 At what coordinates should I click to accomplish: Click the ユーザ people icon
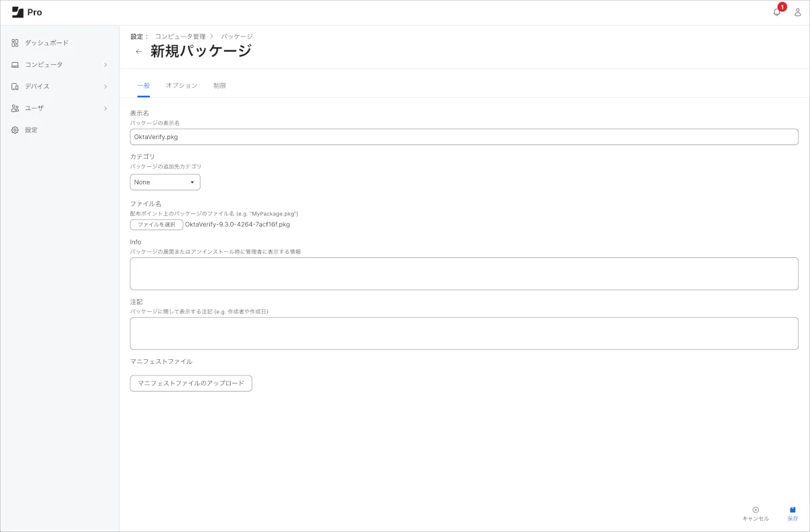(x=15, y=108)
